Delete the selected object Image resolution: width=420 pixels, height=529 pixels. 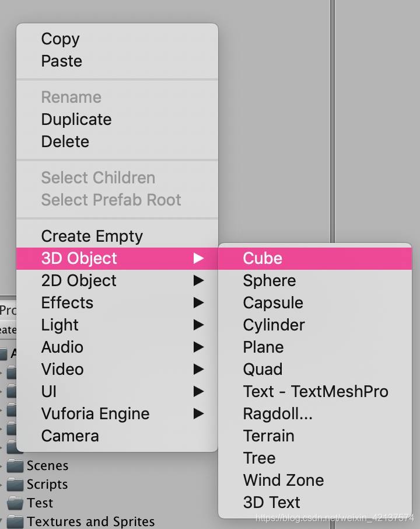65,141
